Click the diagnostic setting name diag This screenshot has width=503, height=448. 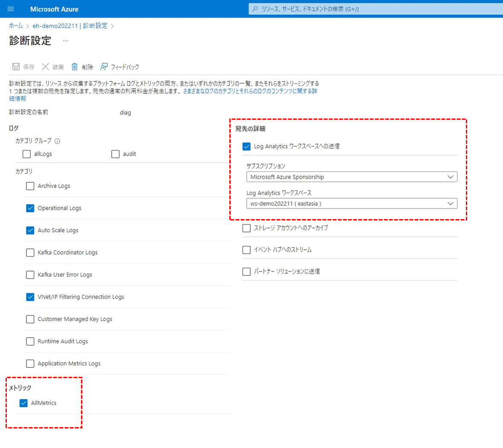125,113
